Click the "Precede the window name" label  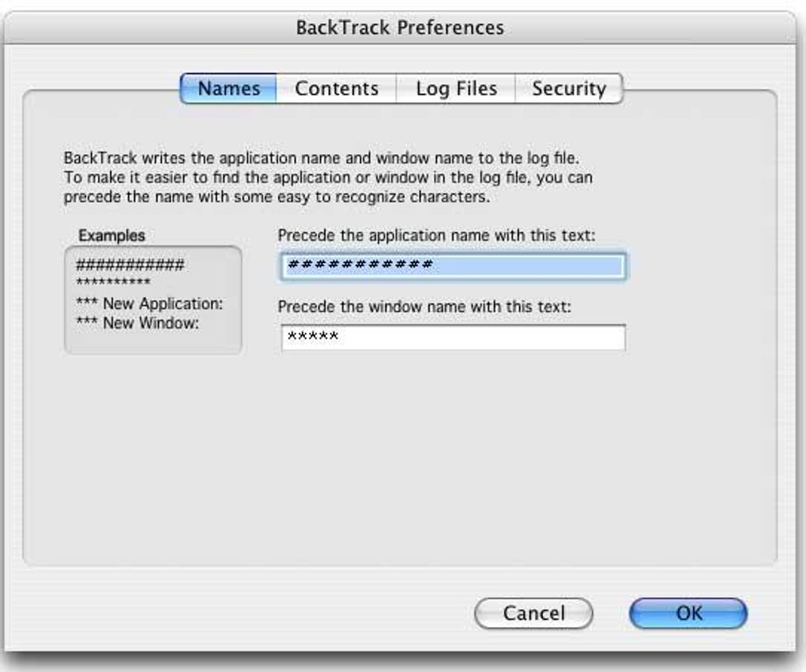424,306
